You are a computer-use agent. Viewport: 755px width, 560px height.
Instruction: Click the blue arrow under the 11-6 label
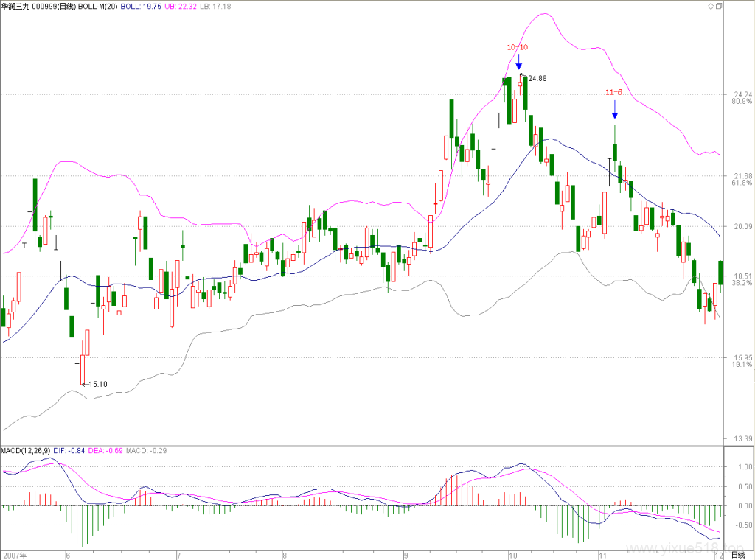coord(614,109)
